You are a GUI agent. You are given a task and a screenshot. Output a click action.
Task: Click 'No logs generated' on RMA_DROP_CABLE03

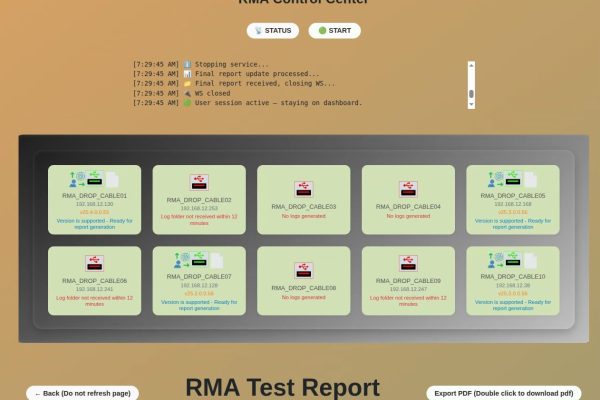(x=303, y=216)
